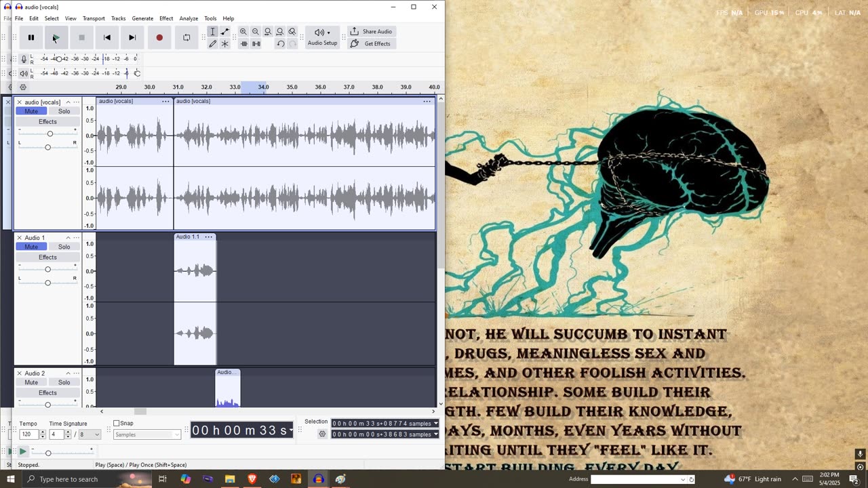Toggle Solo on Audio 2 track

point(64,382)
